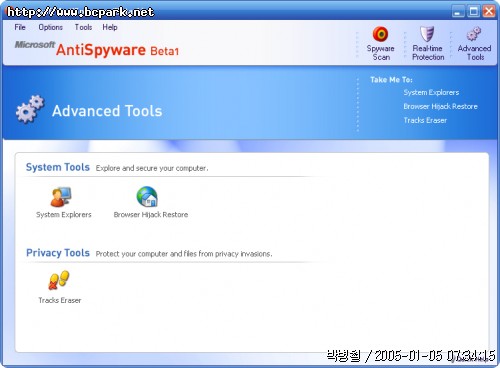Click the Browser Hijack Restore label text
This screenshot has width=500, height=368.
point(151,215)
